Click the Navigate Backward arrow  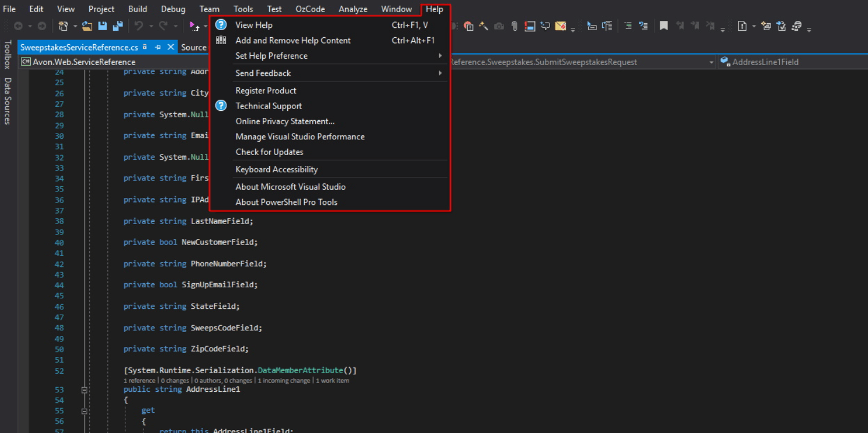click(19, 26)
